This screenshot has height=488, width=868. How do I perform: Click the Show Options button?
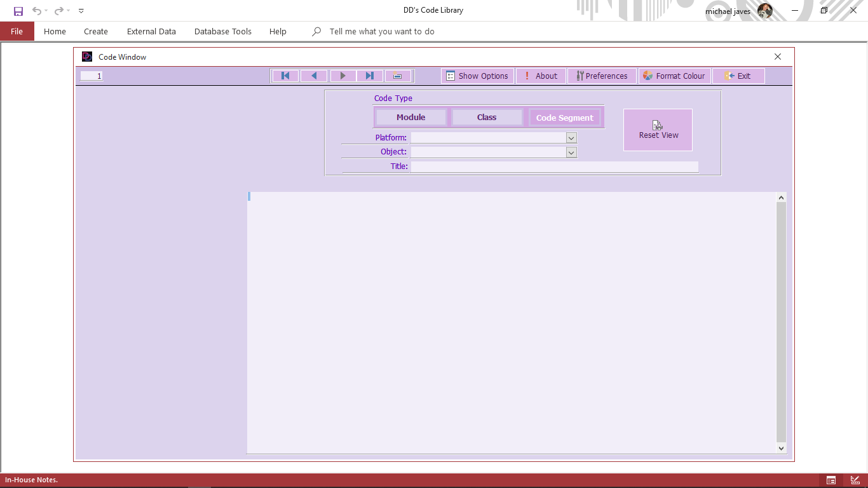477,76
